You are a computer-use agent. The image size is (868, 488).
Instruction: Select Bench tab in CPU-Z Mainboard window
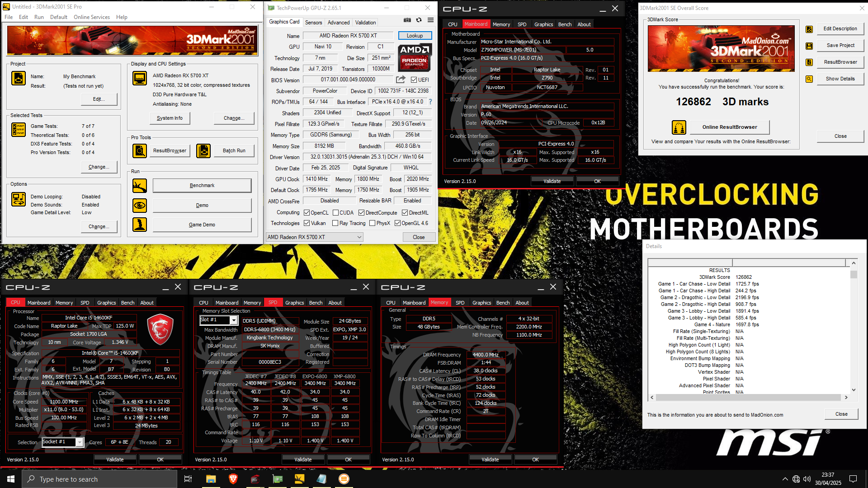coord(565,24)
